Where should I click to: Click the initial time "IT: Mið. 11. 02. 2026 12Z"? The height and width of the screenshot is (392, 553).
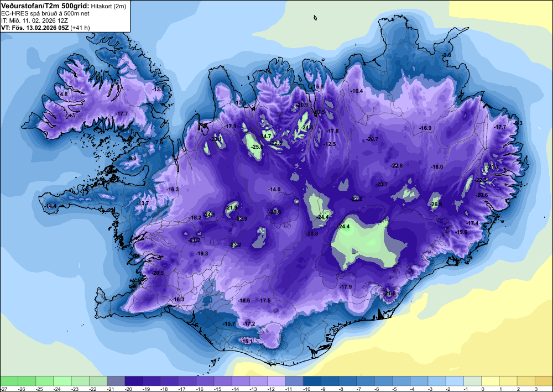point(34,20)
